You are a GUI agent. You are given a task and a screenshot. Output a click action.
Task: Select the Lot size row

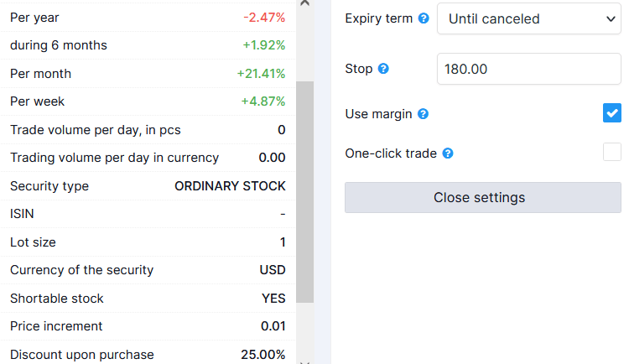(148, 242)
